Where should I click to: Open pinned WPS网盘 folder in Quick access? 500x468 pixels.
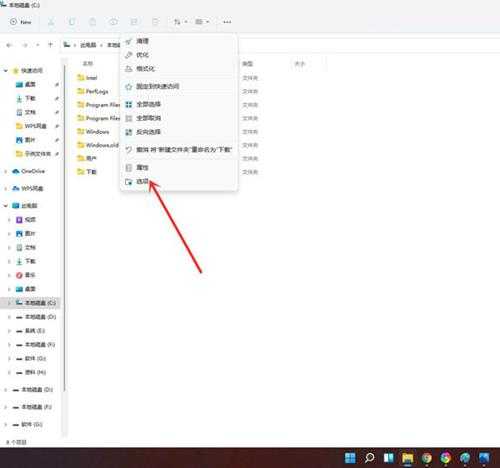pyautogui.click(x=31, y=126)
